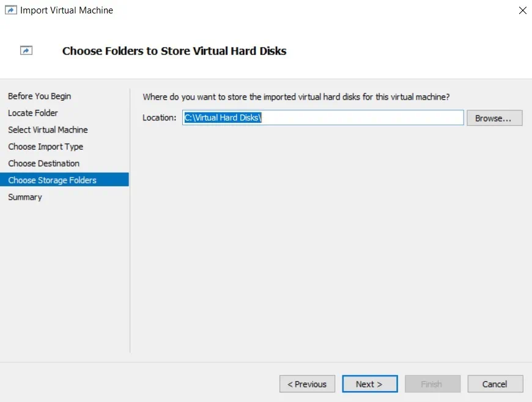Click the Import Virtual Machine title bar icon
The width and height of the screenshot is (532, 402).
pos(10,10)
